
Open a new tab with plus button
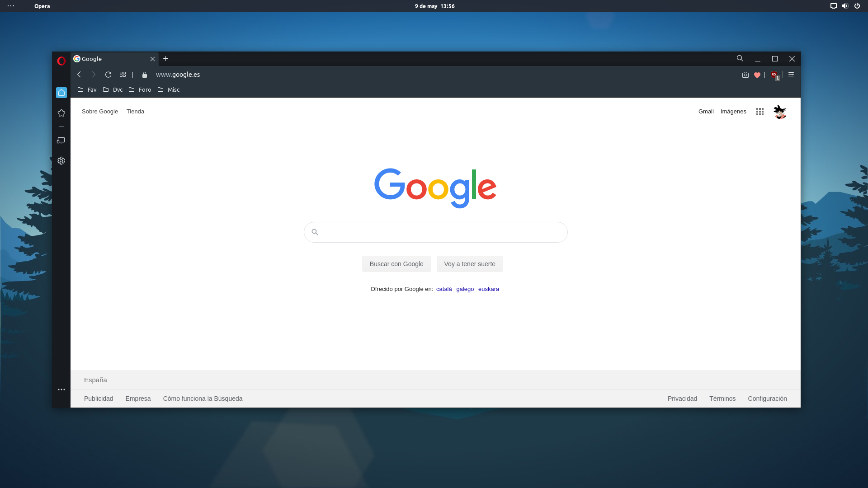pos(166,59)
